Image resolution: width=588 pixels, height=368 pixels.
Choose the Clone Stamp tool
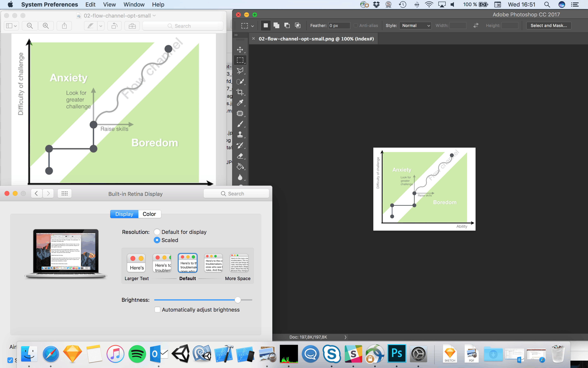tap(240, 135)
